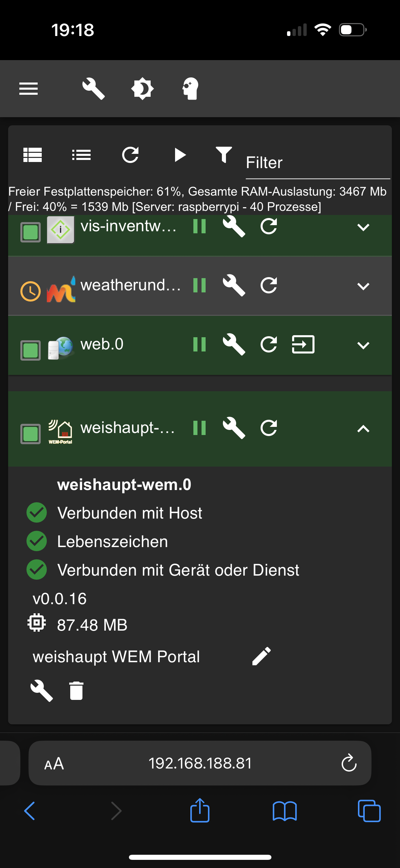Open web.0 link in new window icon
The image size is (400, 868).
click(x=303, y=344)
